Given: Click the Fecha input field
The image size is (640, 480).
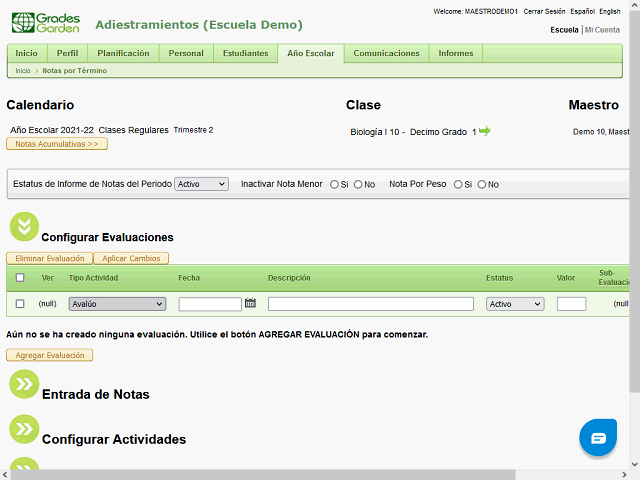Looking at the screenshot, I should [x=210, y=304].
